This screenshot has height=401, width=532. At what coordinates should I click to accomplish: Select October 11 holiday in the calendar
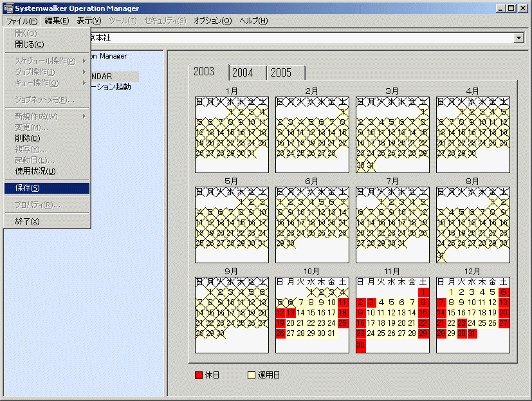tap(343, 303)
